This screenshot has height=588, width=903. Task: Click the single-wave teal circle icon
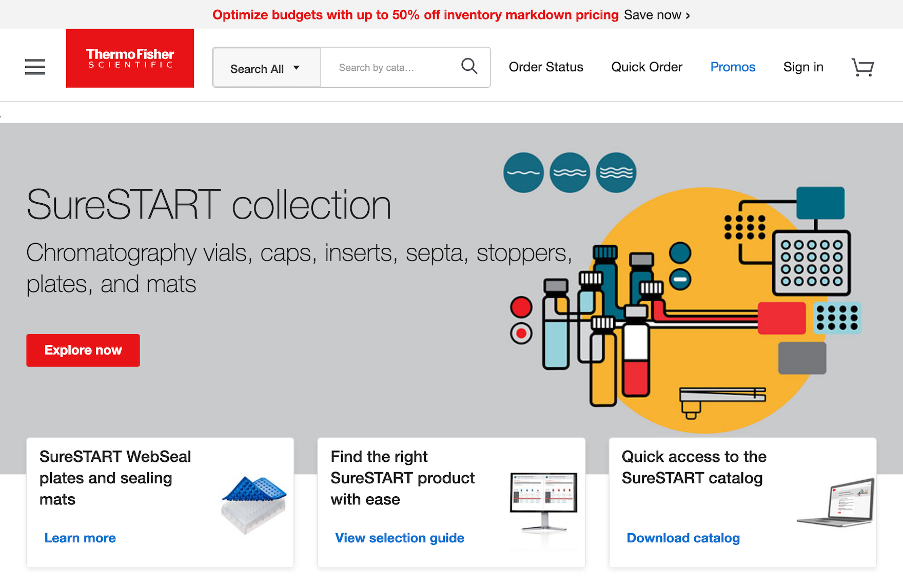tap(523, 172)
